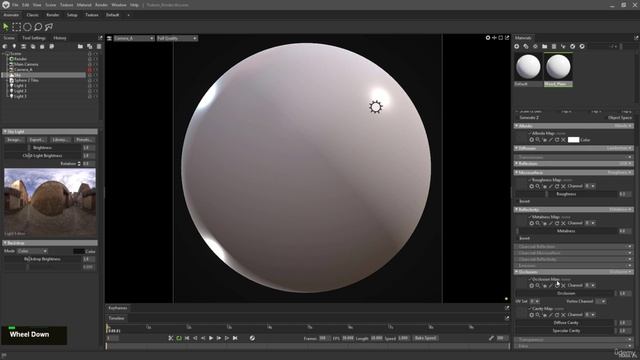Screen dimensions: 640x360
Task: Click the viewport move crosshair icon
Action: [494, 38]
